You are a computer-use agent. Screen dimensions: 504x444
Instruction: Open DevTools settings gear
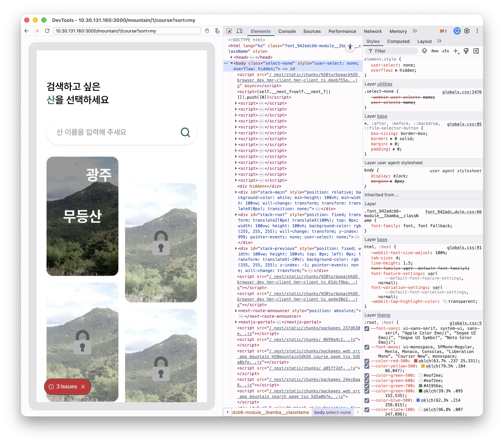(x=467, y=31)
